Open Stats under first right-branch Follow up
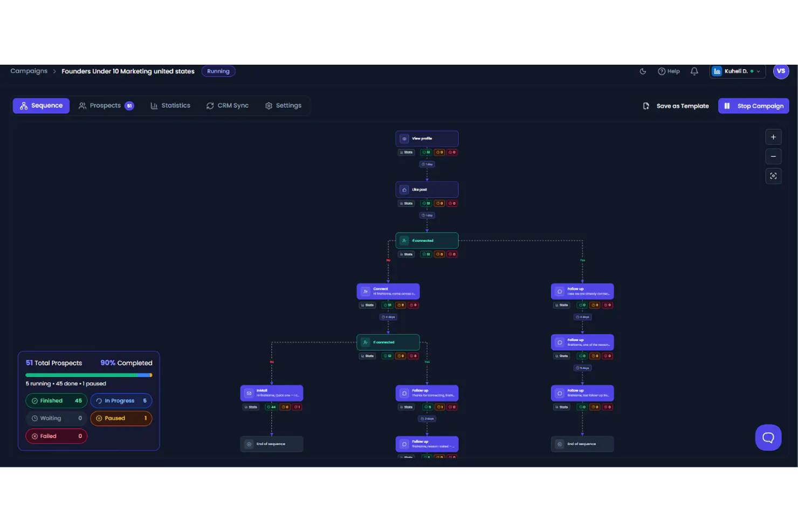This screenshot has height=532, width=798. [x=561, y=305]
